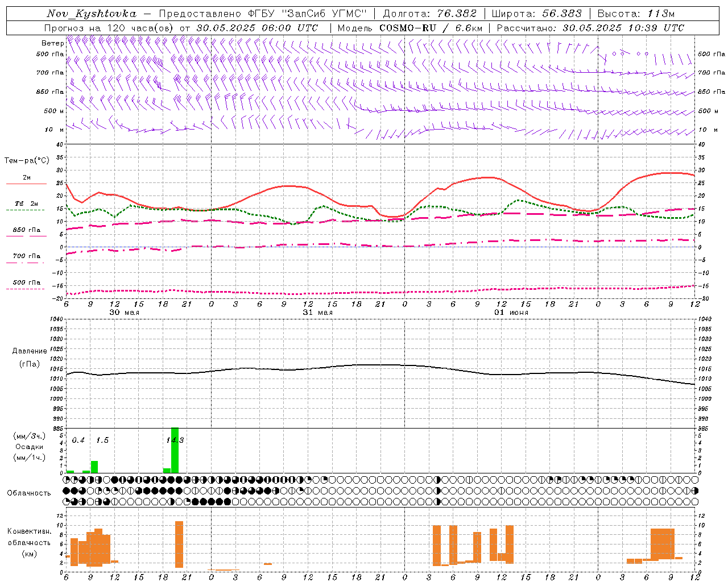Click the Давление (гПа) axis label
Screen dimensions: 728x582
pos(30,357)
